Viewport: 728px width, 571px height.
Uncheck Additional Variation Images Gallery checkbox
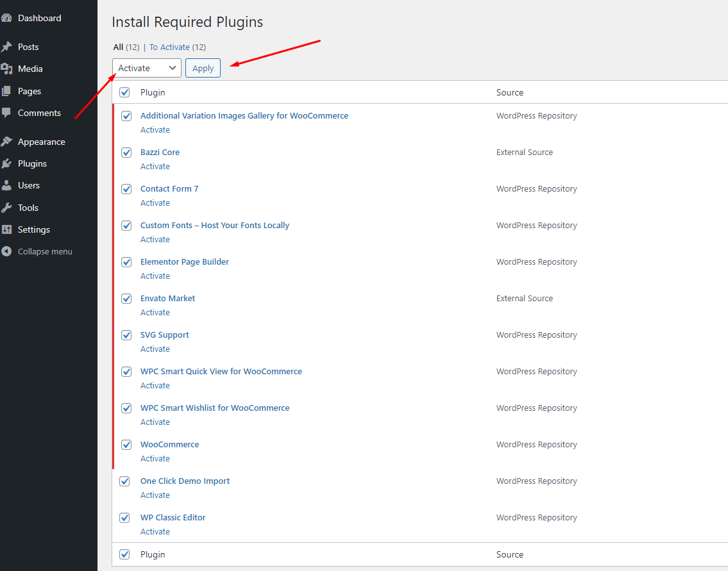[x=126, y=116]
